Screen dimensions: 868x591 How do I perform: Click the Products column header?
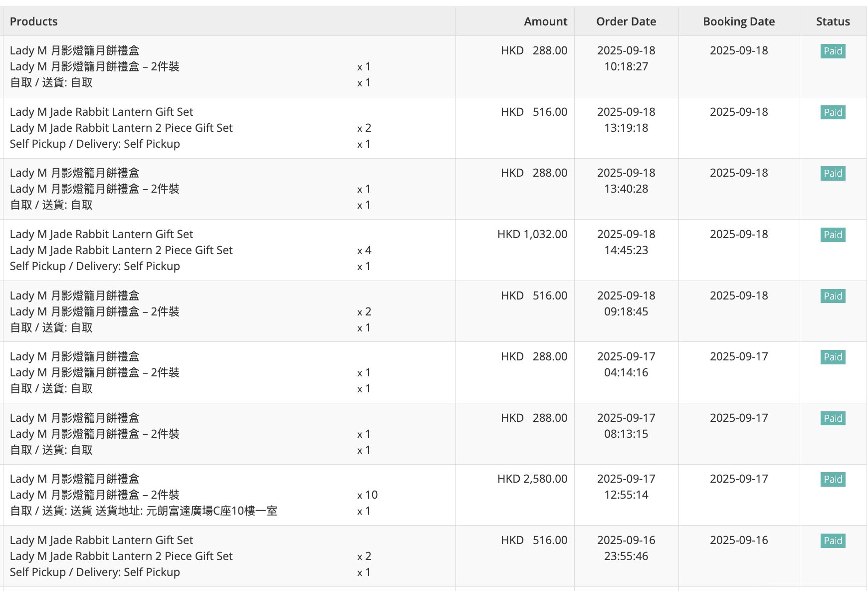click(33, 21)
